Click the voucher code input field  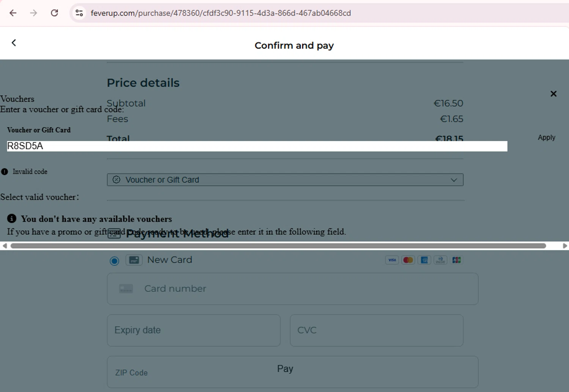[x=257, y=146]
